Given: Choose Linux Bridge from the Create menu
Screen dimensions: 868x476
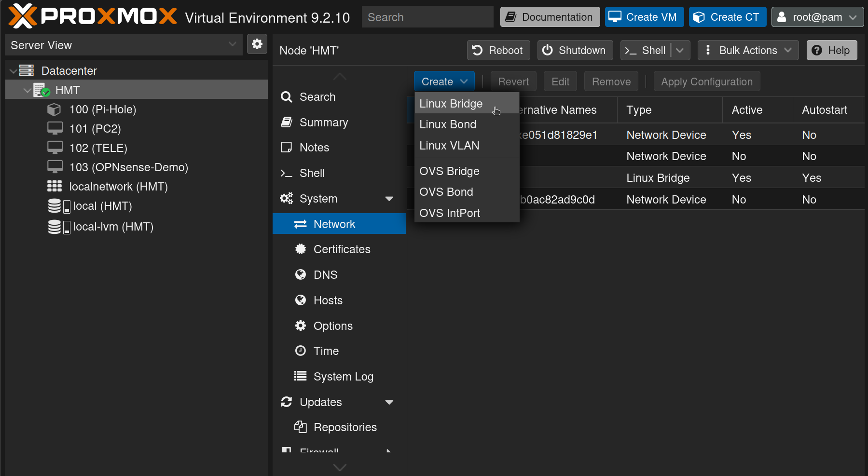Looking at the screenshot, I should tap(467, 104).
